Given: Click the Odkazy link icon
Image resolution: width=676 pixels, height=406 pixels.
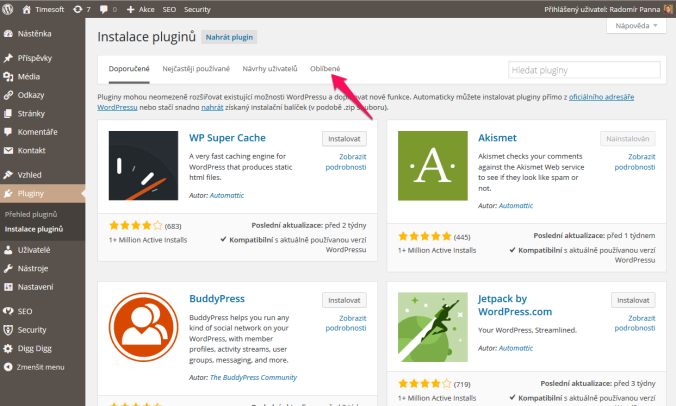Looking at the screenshot, I should tap(8, 95).
